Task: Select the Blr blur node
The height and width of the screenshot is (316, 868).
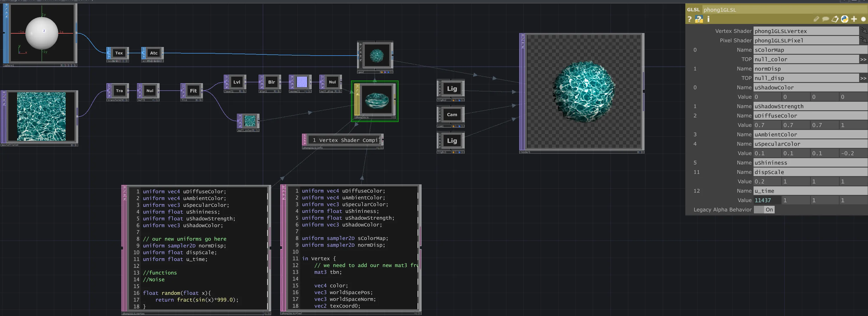Action: pos(271,82)
